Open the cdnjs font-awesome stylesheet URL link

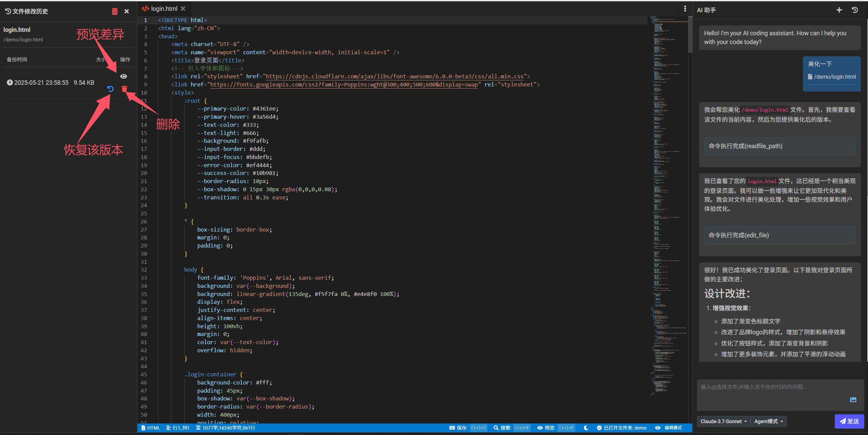[x=394, y=76]
